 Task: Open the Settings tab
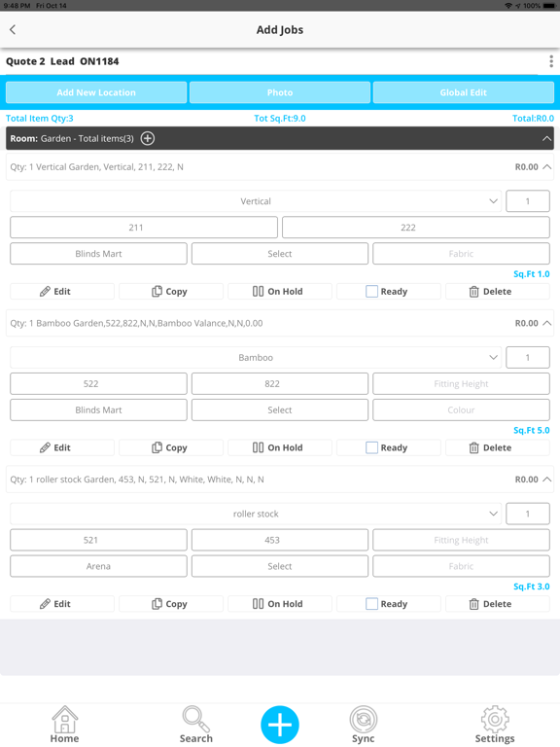[495, 725]
